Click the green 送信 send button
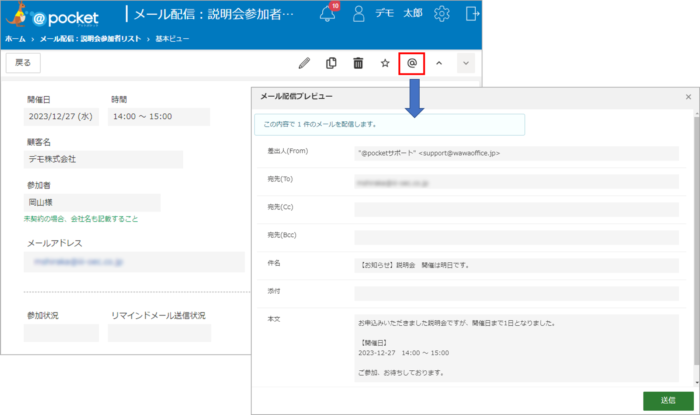Screen dimensions: 700x415 coord(668,401)
